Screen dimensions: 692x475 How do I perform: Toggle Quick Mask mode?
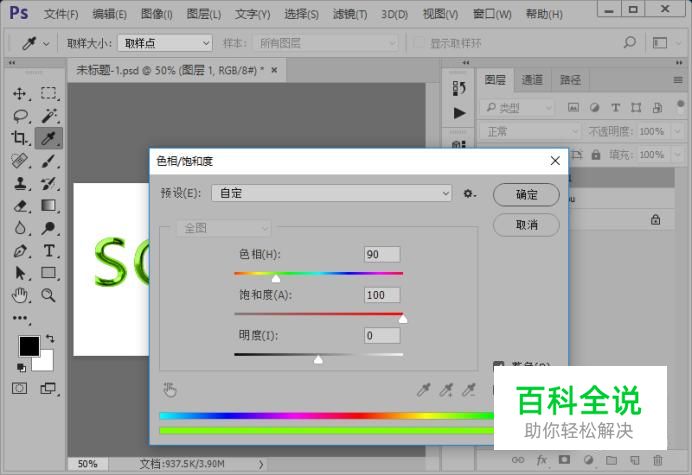click(19, 388)
